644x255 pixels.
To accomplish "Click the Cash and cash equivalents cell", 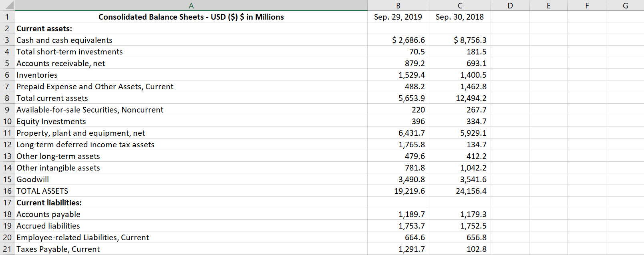I will point(191,40).
